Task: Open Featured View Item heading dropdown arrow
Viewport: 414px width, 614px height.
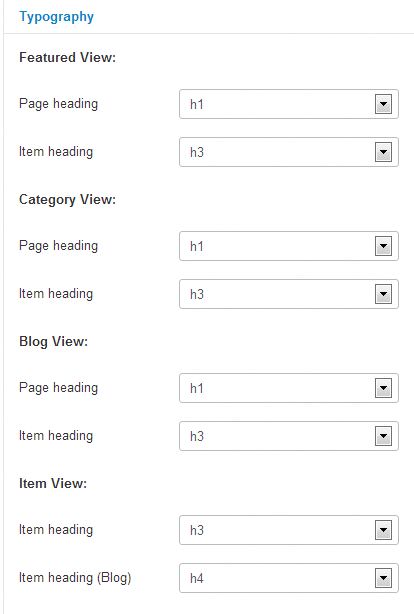Action: click(x=383, y=152)
